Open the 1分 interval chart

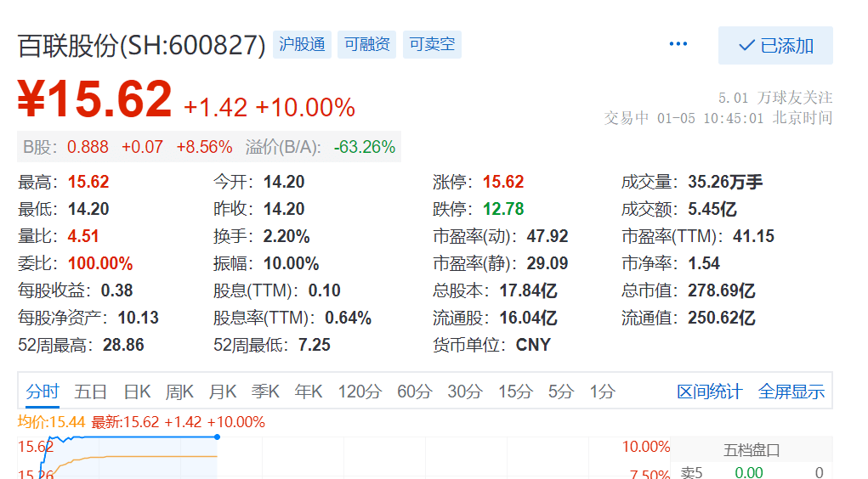602,392
